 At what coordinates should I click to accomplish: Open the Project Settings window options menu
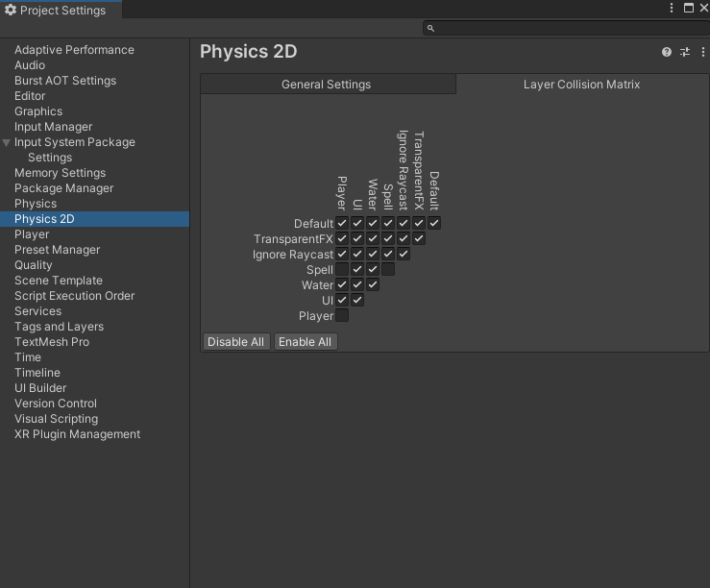[672, 8]
